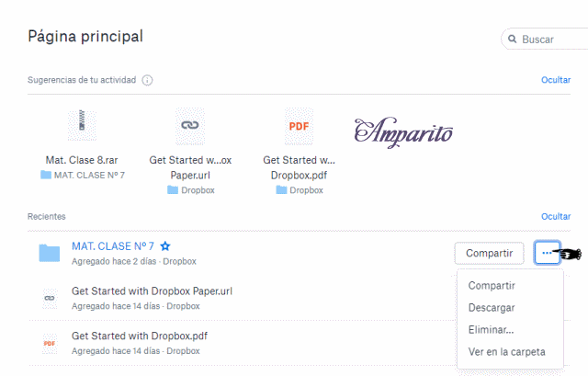Click the MAT. CLASE Nº 7 folder icon
Screen dimensions: 588x376
pyautogui.click(x=50, y=253)
